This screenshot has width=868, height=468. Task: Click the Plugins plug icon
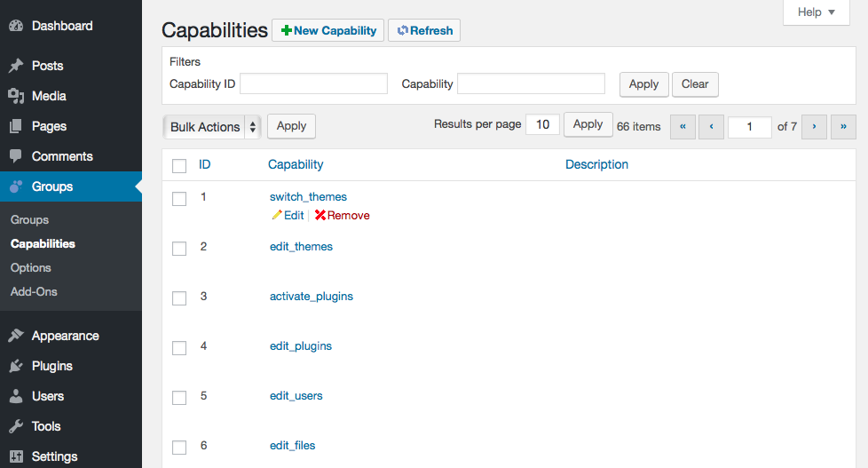(16, 366)
